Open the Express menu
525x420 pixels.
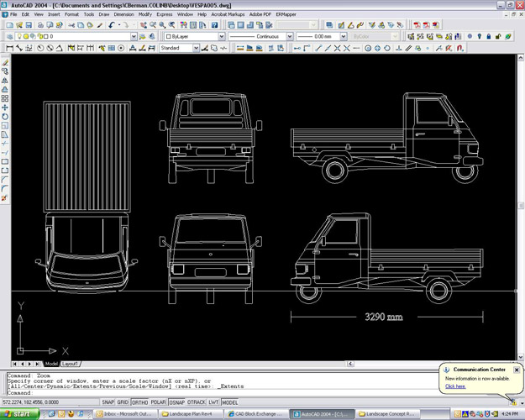pos(165,14)
